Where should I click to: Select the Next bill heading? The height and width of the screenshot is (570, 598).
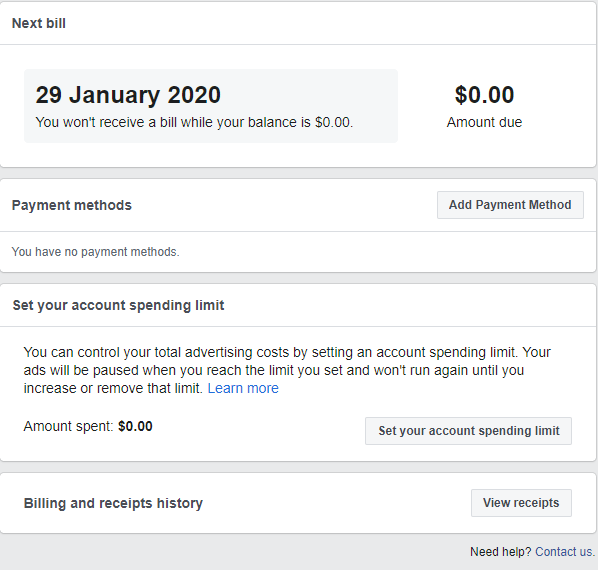click(x=39, y=23)
